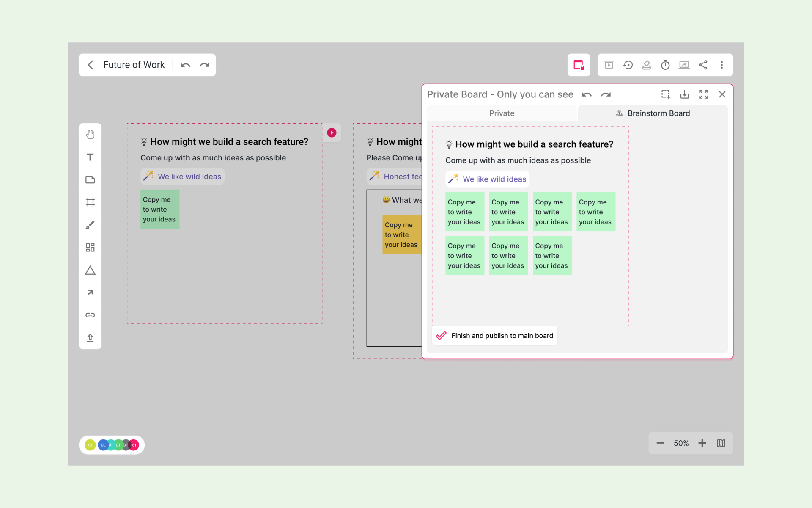
Task: Click the share icon in toolbar
Action: click(703, 65)
